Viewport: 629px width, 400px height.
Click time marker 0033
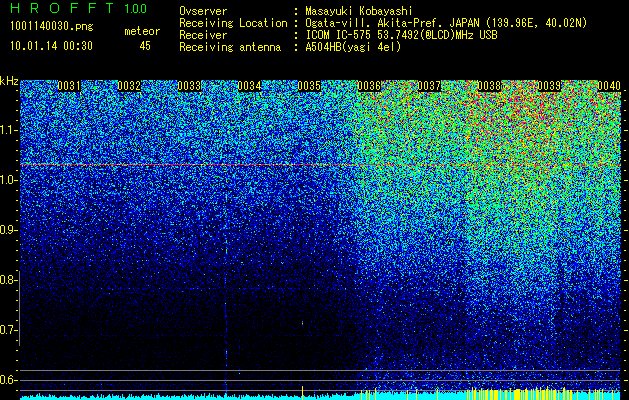point(189,86)
